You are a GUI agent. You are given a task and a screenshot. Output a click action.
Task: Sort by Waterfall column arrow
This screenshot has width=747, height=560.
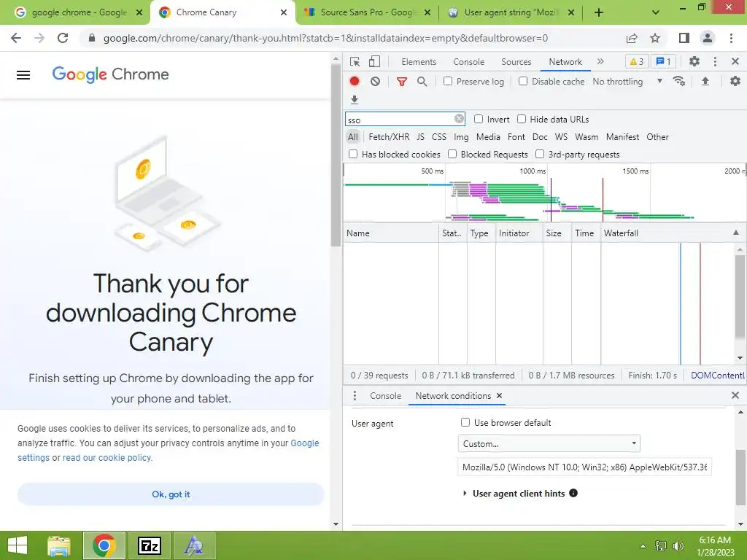[735, 233]
